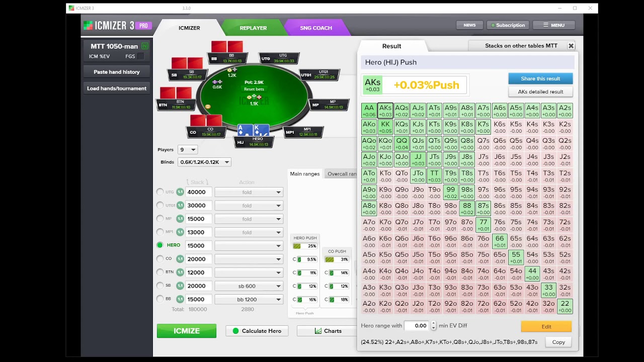Click the 1.1 ante badge in BTN row

click(180, 272)
